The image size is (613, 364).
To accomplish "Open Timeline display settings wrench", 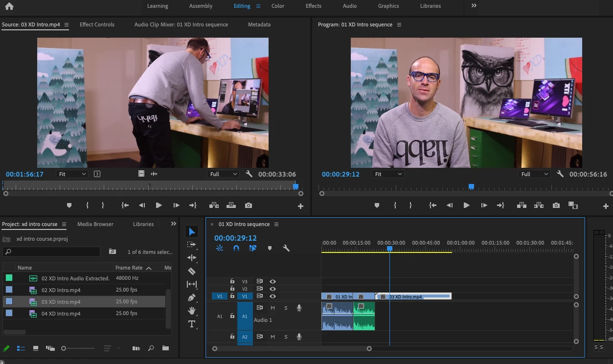I will (x=286, y=248).
